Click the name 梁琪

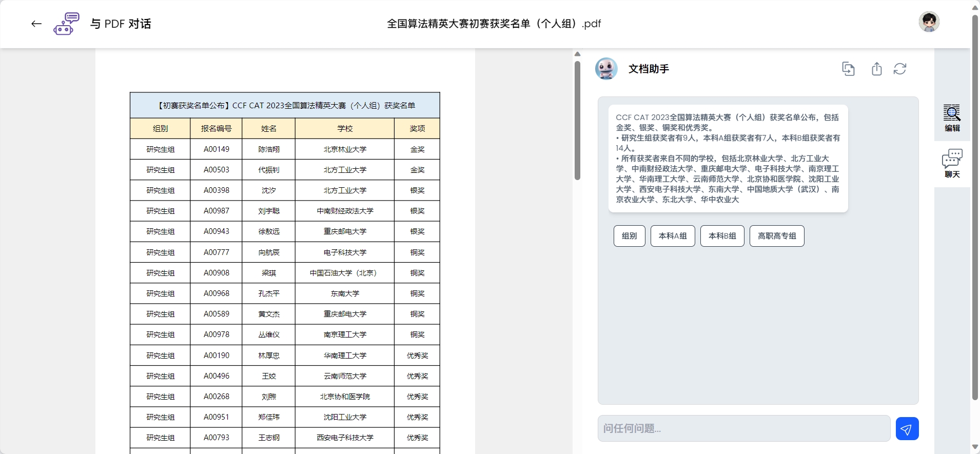tap(269, 273)
